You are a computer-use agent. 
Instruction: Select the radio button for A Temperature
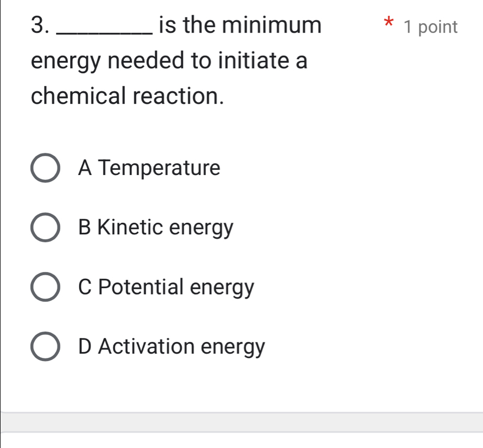click(46, 169)
